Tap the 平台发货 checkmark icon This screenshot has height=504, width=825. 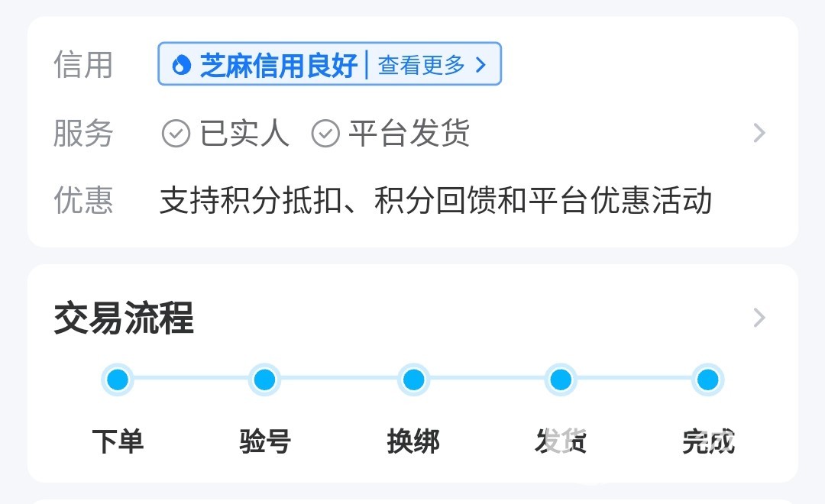coord(325,134)
